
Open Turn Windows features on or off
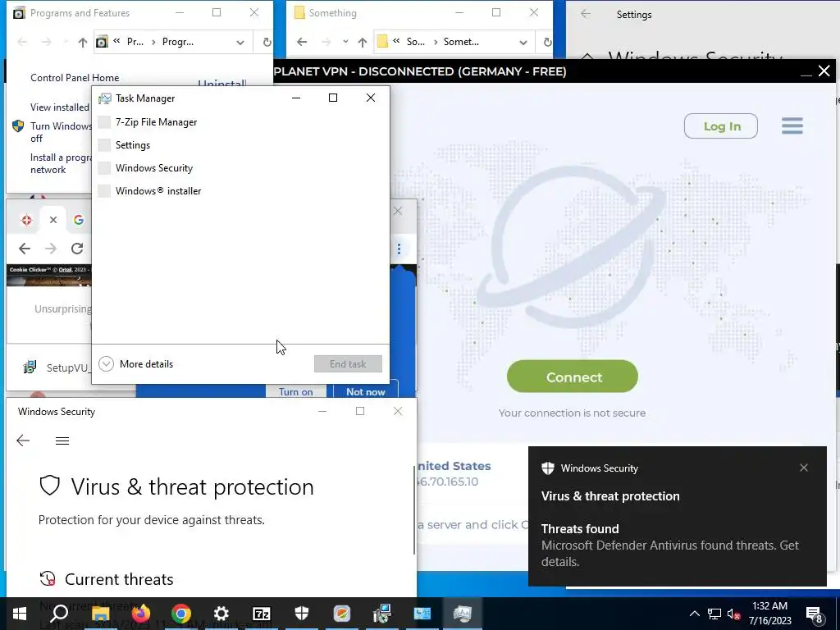point(61,132)
